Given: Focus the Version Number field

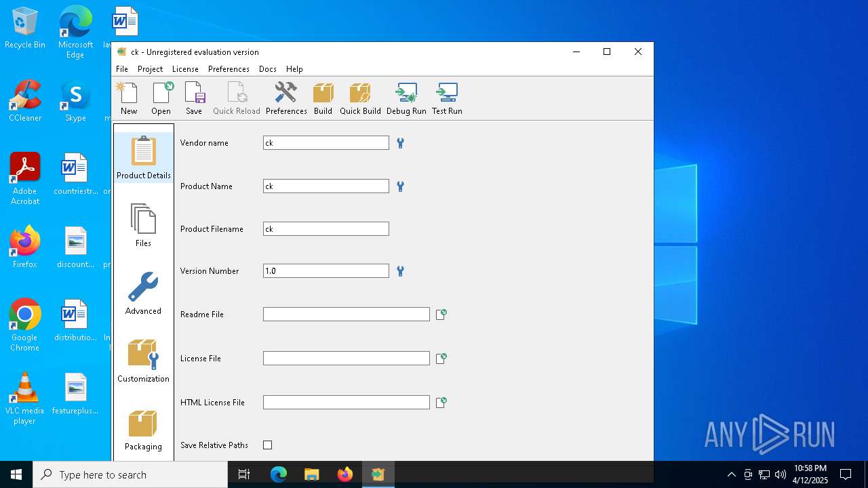Looking at the screenshot, I should (326, 271).
